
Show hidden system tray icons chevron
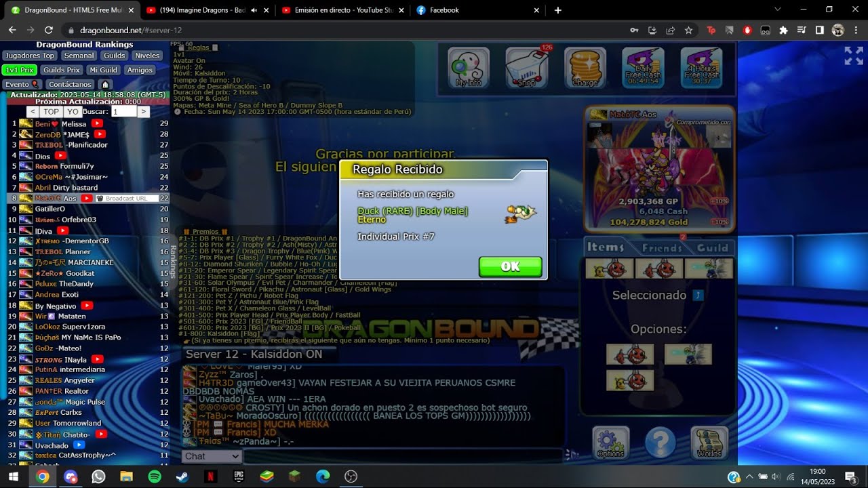click(749, 476)
